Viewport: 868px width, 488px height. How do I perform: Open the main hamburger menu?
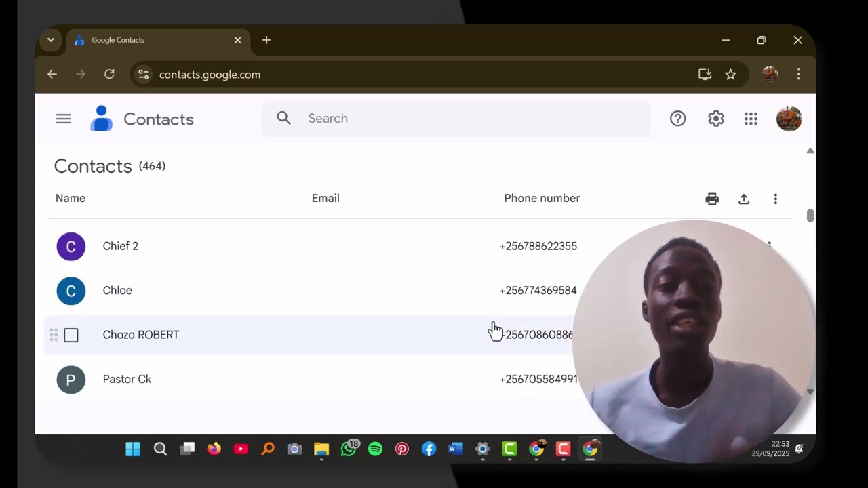pyautogui.click(x=63, y=119)
